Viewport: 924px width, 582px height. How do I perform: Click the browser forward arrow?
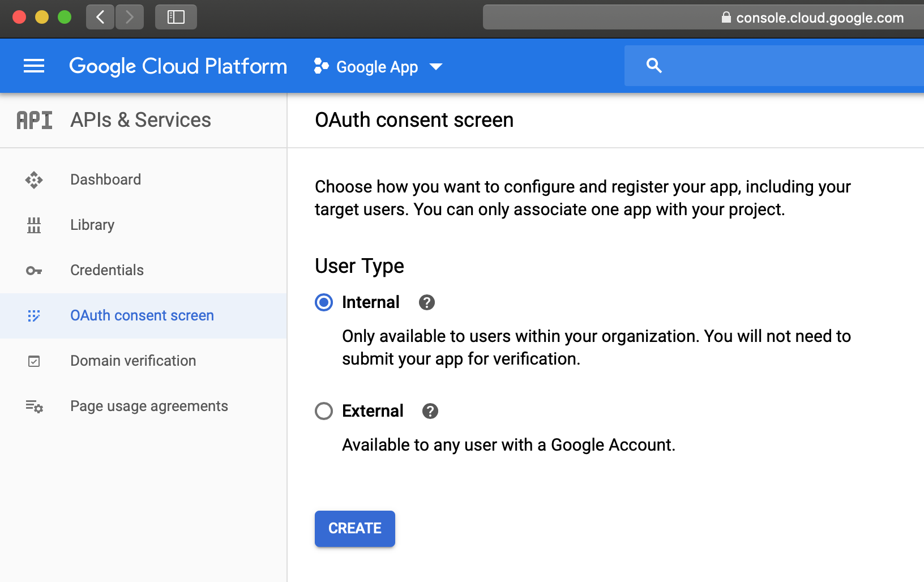[130, 17]
